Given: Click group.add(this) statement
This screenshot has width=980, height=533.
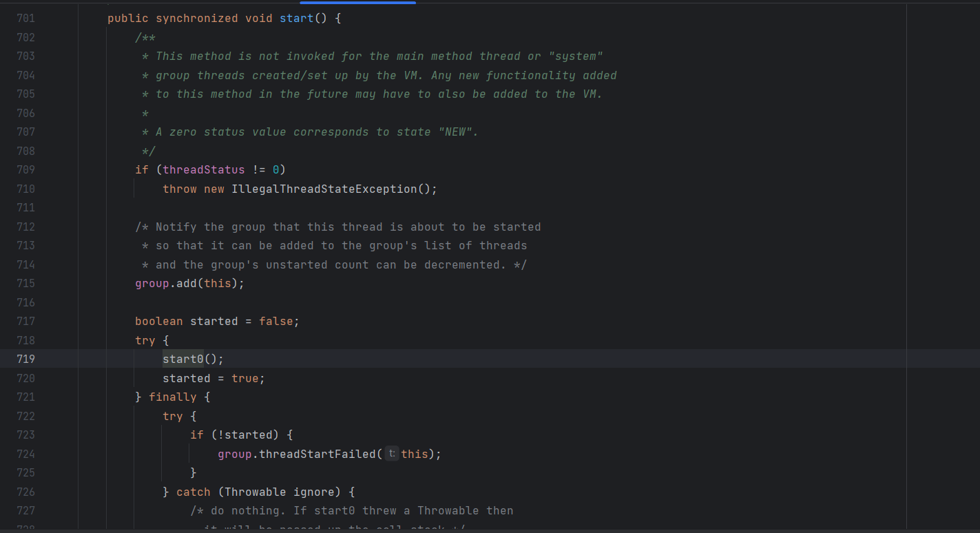Looking at the screenshot, I should 189,283.
